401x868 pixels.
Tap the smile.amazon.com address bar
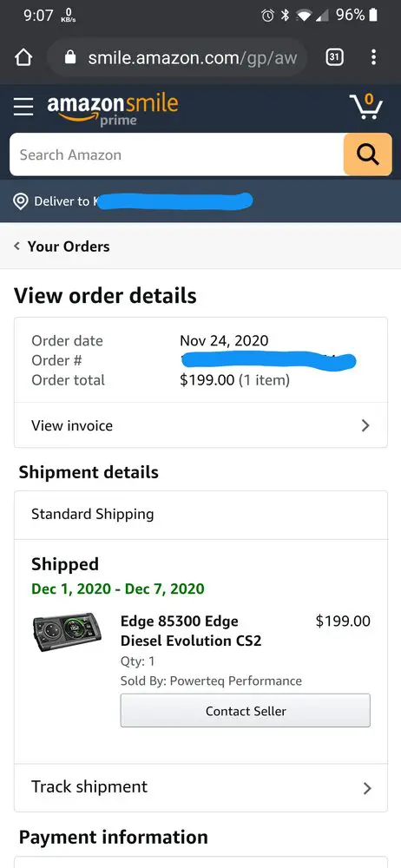tap(177, 57)
